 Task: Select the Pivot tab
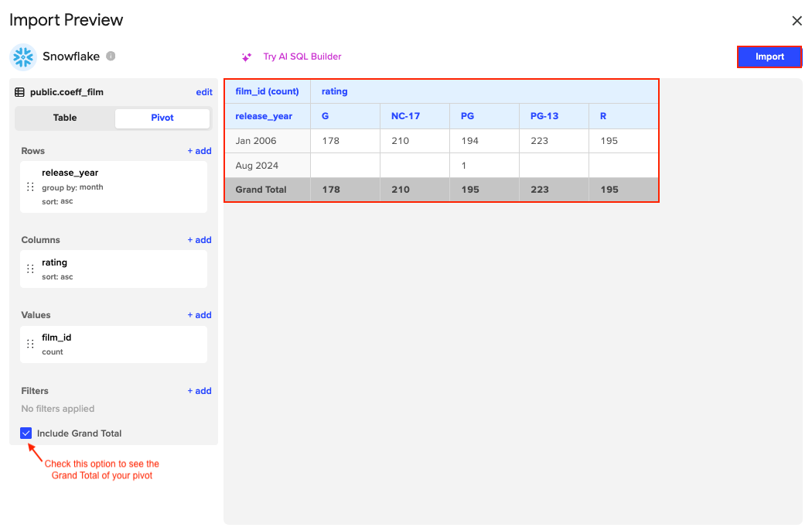(x=162, y=118)
